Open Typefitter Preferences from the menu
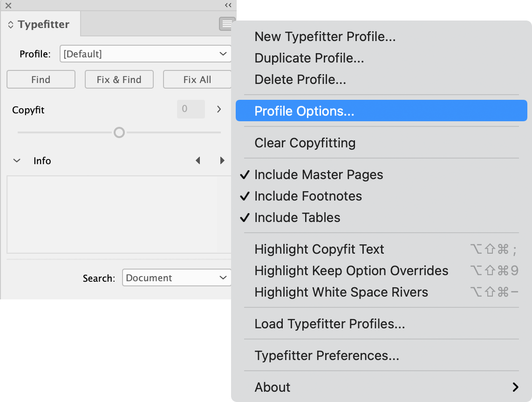Viewport: 532px width, 402px height. [x=382, y=355]
